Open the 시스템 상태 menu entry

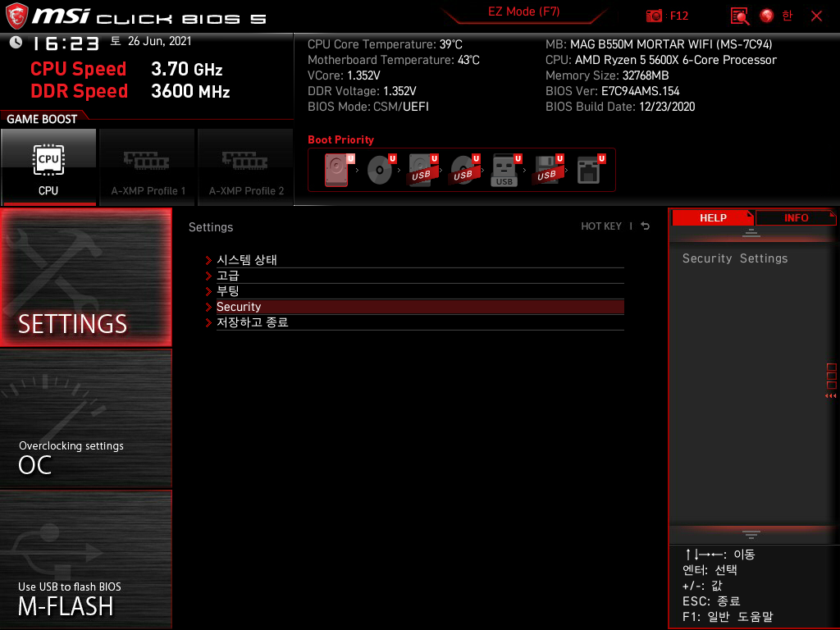[x=420, y=260]
